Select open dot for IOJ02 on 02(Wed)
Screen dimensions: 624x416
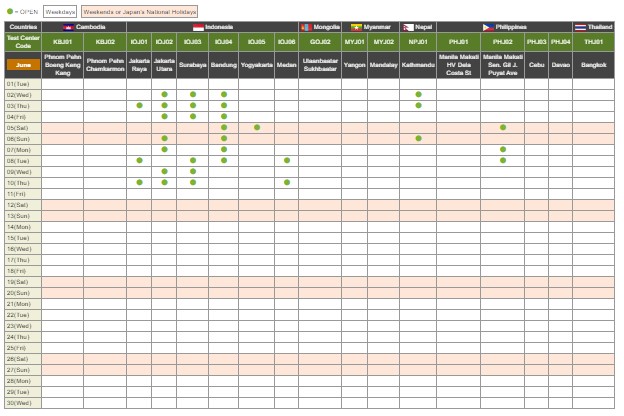point(164,94)
